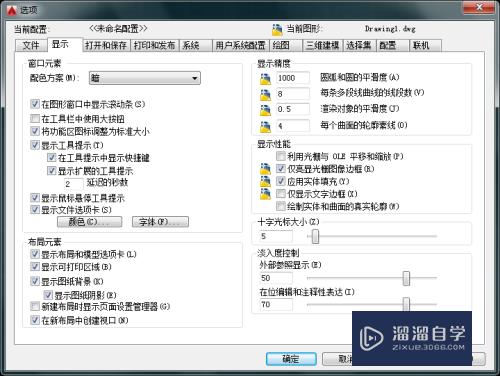Toggle 显示鼠标悬停工具提示 checkbox
The image size is (500, 376).
pos(35,198)
